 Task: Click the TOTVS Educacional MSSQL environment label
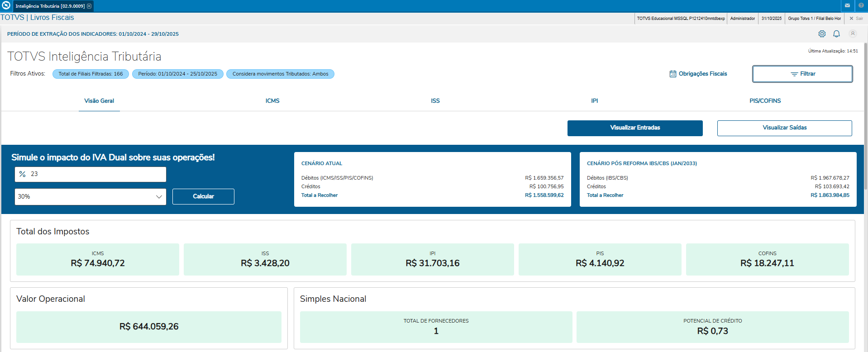(x=681, y=19)
